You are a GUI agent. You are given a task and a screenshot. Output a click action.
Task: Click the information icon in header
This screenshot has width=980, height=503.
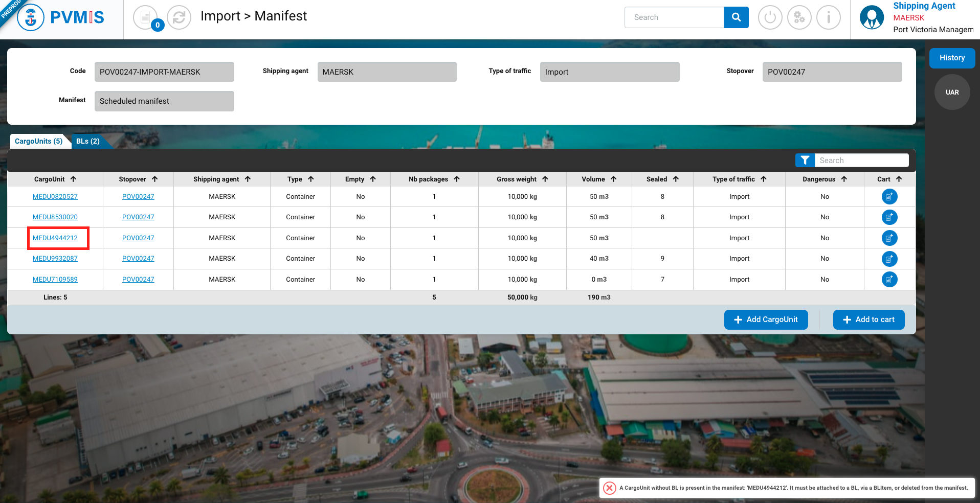click(x=828, y=17)
